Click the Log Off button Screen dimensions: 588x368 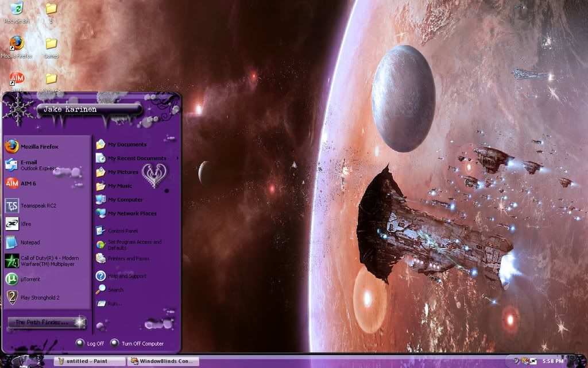pos(90,343)
